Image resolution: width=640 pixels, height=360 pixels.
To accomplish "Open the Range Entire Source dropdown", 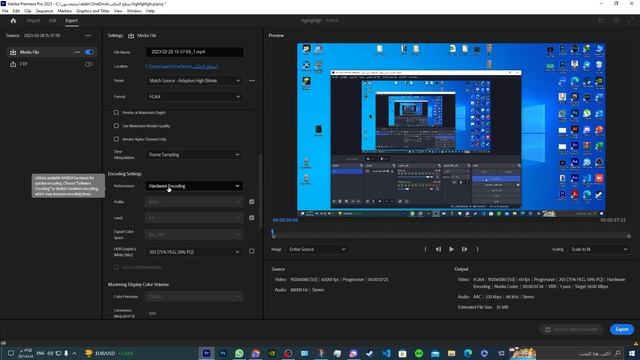I will (x=317, y=249).
